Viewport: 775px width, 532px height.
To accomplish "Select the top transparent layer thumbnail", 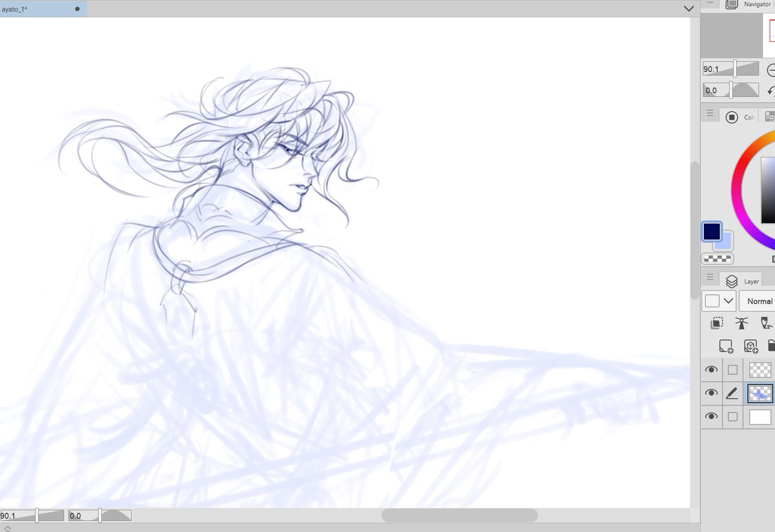I will point(760,369).
